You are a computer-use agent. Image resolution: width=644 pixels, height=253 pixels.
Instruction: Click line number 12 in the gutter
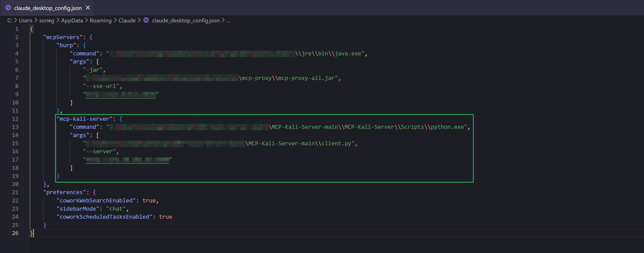point(15,119)
